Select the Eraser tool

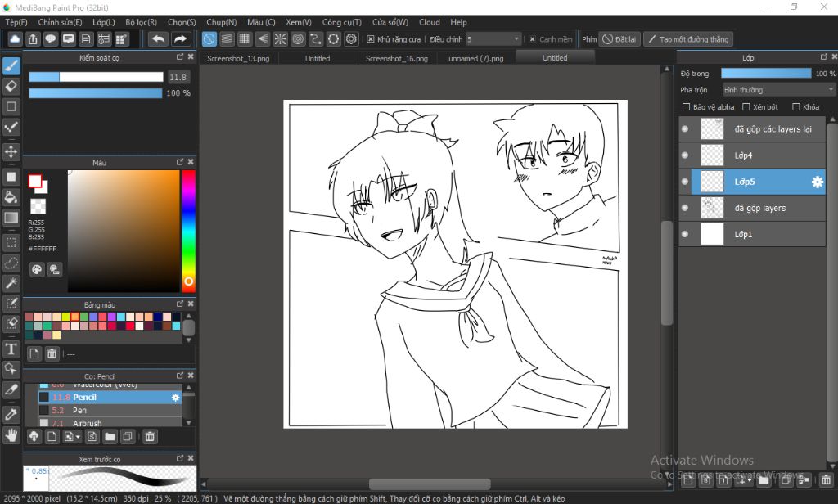click(11, 86)
